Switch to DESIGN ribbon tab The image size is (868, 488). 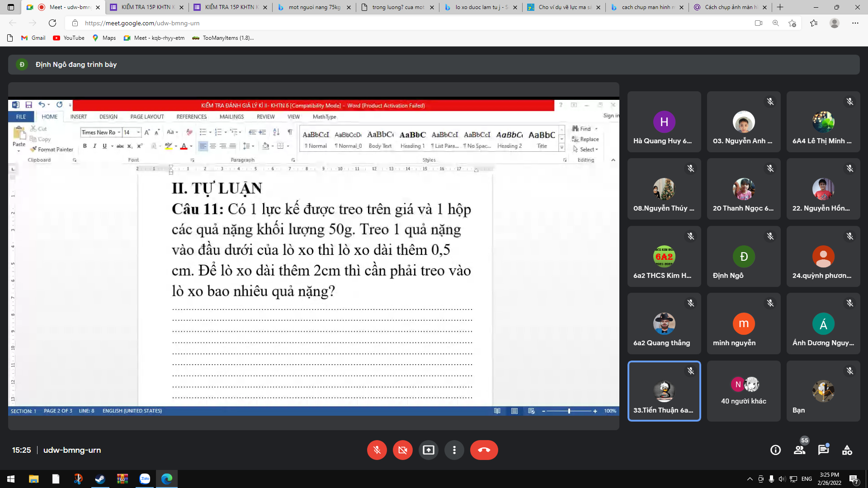click(x=108, y=117)
